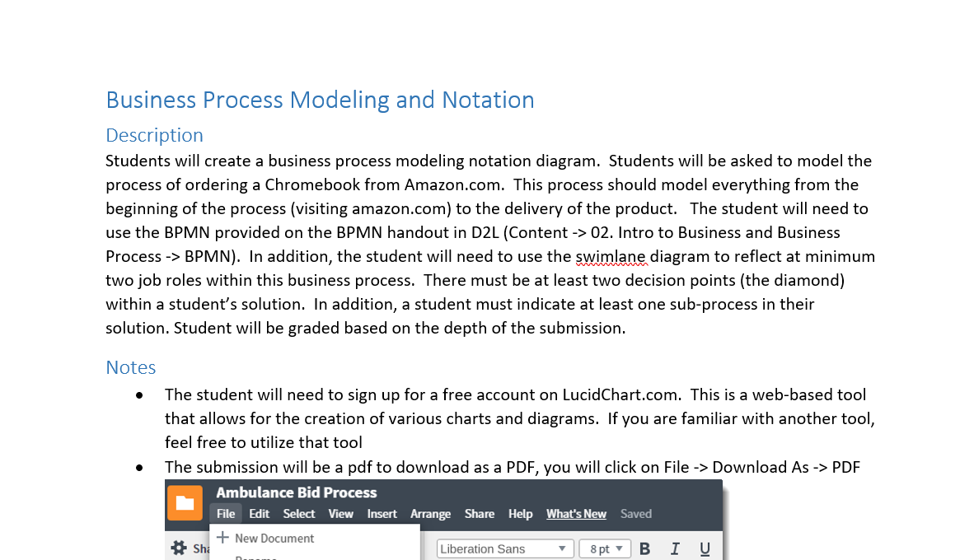Open the Select menu
The height and width of the screenshot is (560, 974).
(x=299, y=513)
